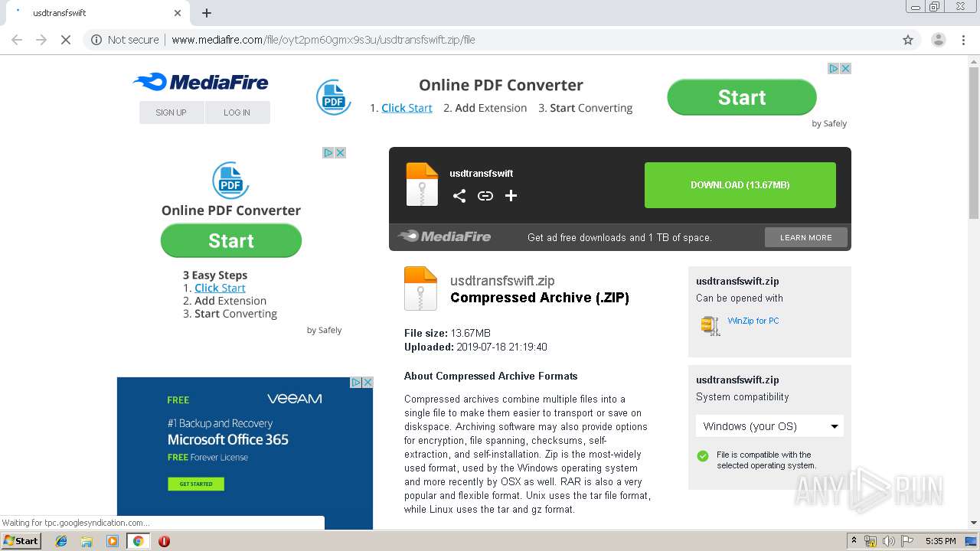
Task: Go back to previous page
Action: click(x=17, y=40)
